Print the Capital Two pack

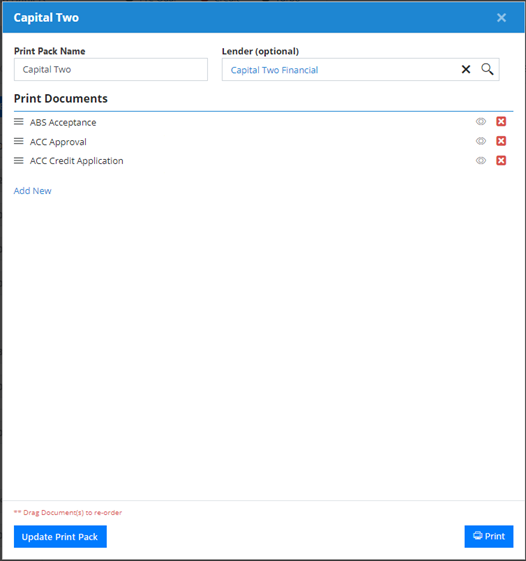tap(489, 536)
